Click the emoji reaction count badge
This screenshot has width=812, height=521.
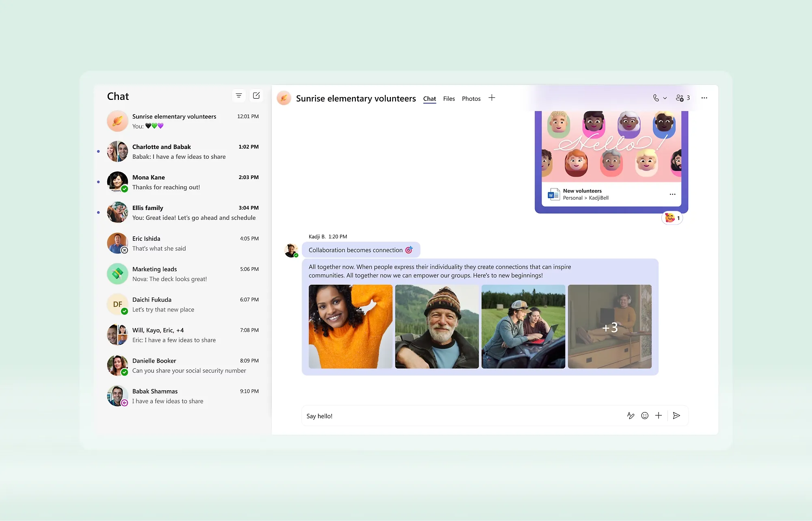pyautogui.click(x=672, y=218)
